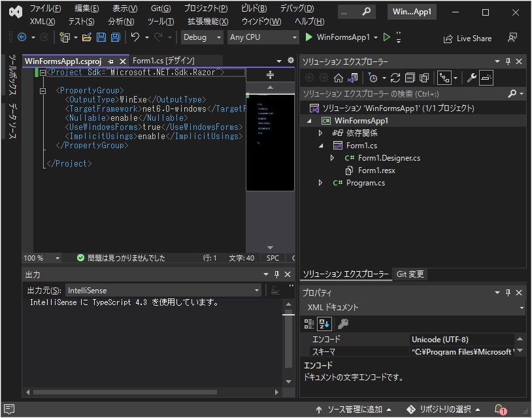Collapse the Project XML element outline
This screenshot has width=532, height=418.
click(x=42, y=72)
